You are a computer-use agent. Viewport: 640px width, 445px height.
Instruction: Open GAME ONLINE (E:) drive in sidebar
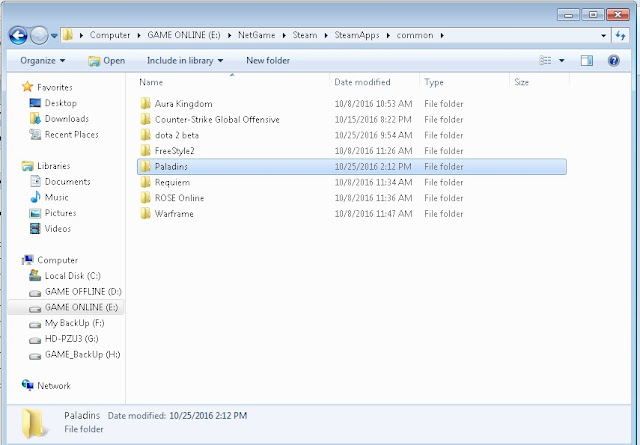(x=73, y=307)
